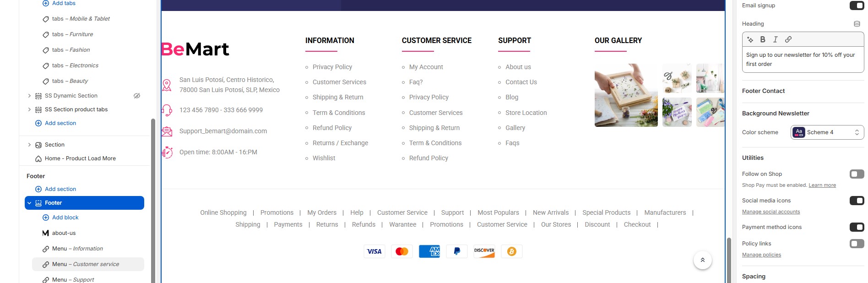The image size is (868, 283).
Task: Open the Color scheme dropdown
Action: coord(827,132)
